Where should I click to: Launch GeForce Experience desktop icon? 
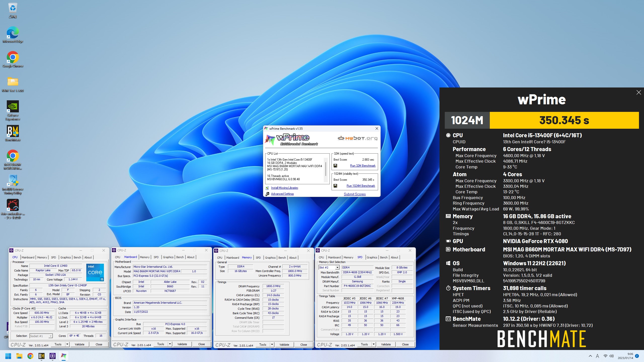tap(13, 111)
